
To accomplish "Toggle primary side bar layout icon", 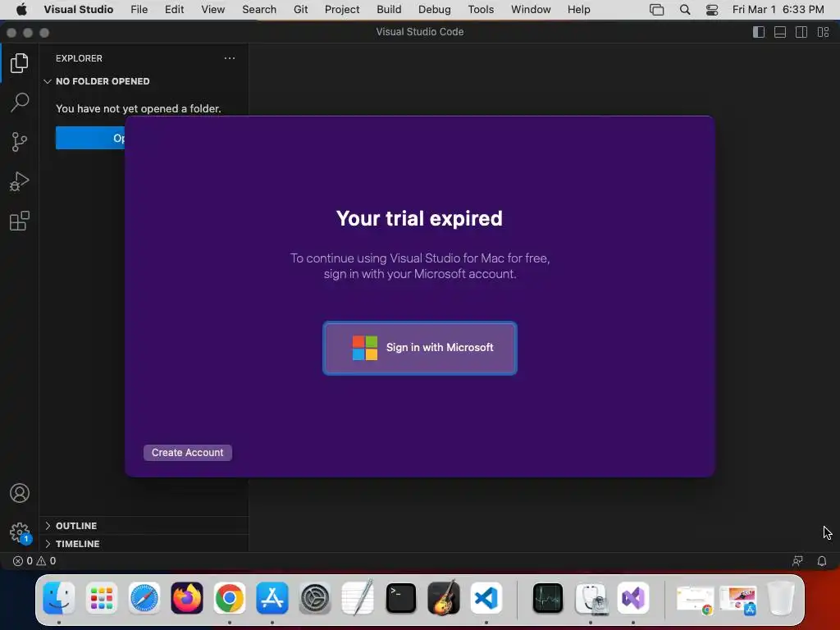I will (759, 32).
